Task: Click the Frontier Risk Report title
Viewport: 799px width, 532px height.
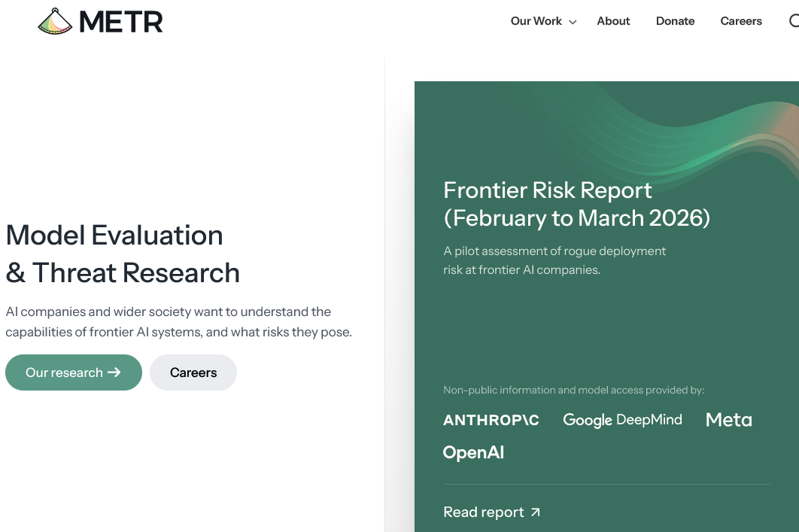Action: click(x=576, y=204)
